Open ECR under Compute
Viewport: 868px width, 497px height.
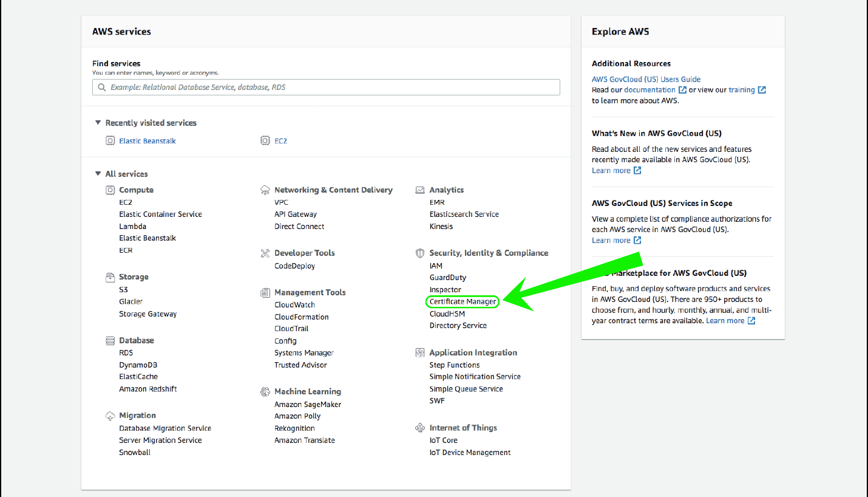click(x=126, y=250)
